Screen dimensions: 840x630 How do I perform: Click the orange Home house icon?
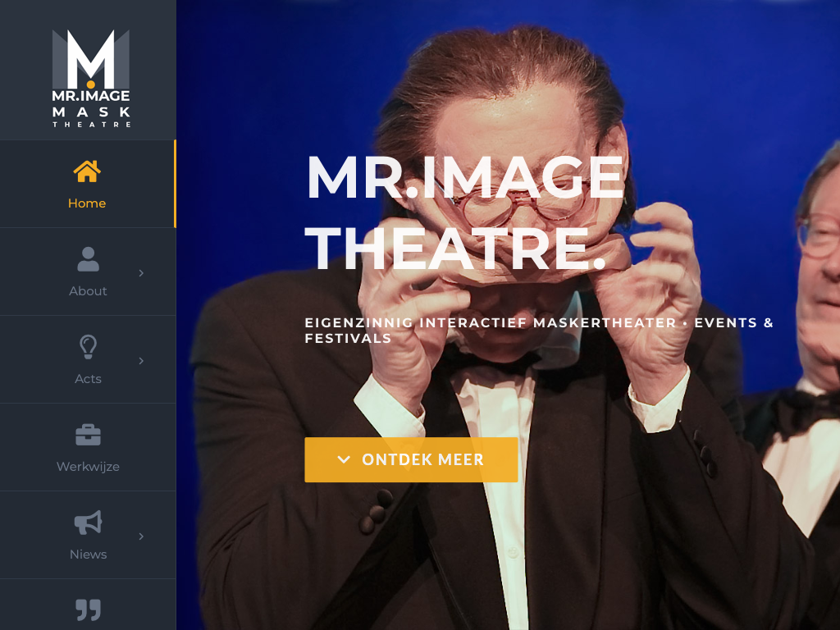(87, 171)
